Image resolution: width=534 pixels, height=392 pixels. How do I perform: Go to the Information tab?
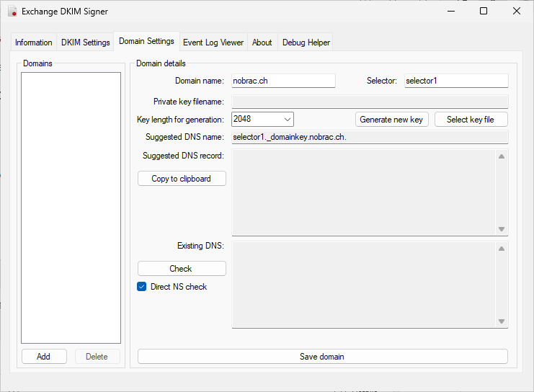pyautogui.click(x=34, y=43)
